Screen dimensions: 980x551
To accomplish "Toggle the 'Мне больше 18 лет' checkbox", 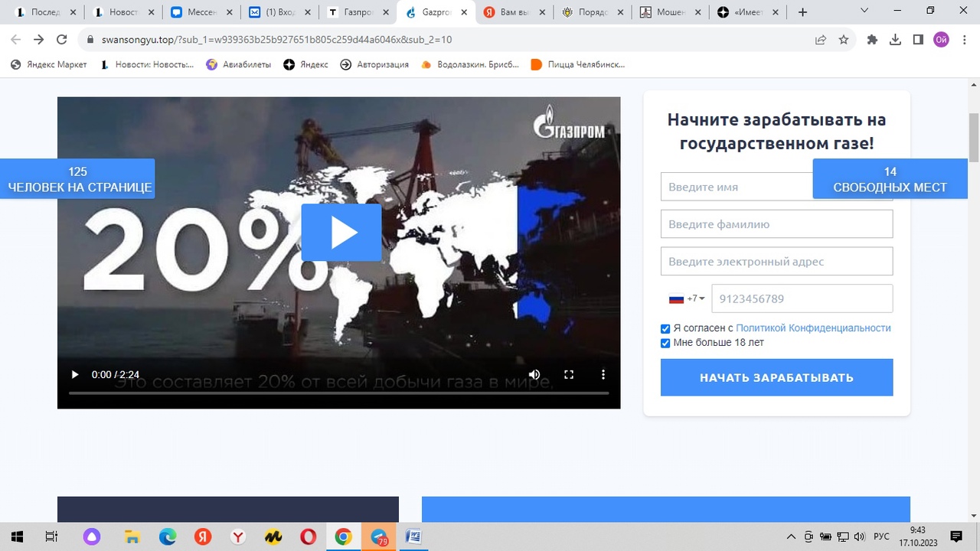I will click(x=665, y=343).
